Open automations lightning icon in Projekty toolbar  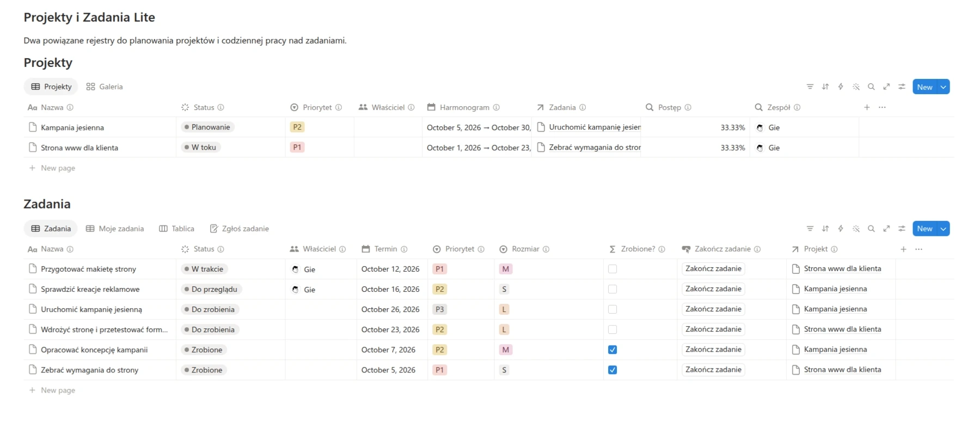click(841, 87)
